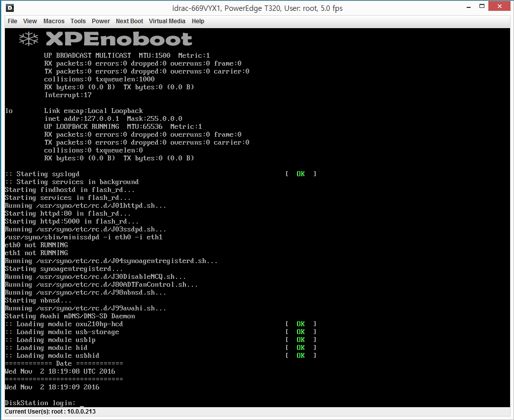The width and height of the screenshot is (514, 420).
Task: Click OK status for oxu210hp-hcd module
Action: (300, 324)
